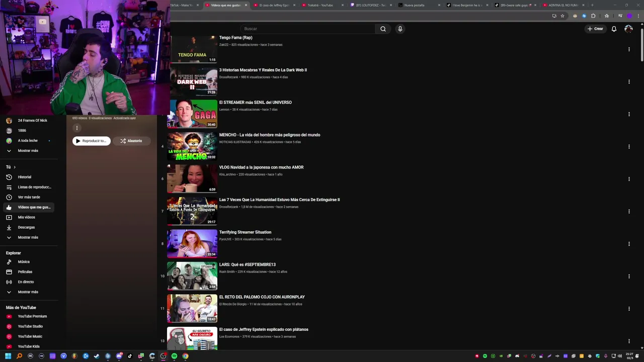Open Mis vídeos in sidebar
The width and height of the screenshot is (644, 362).
pos(29,217)
